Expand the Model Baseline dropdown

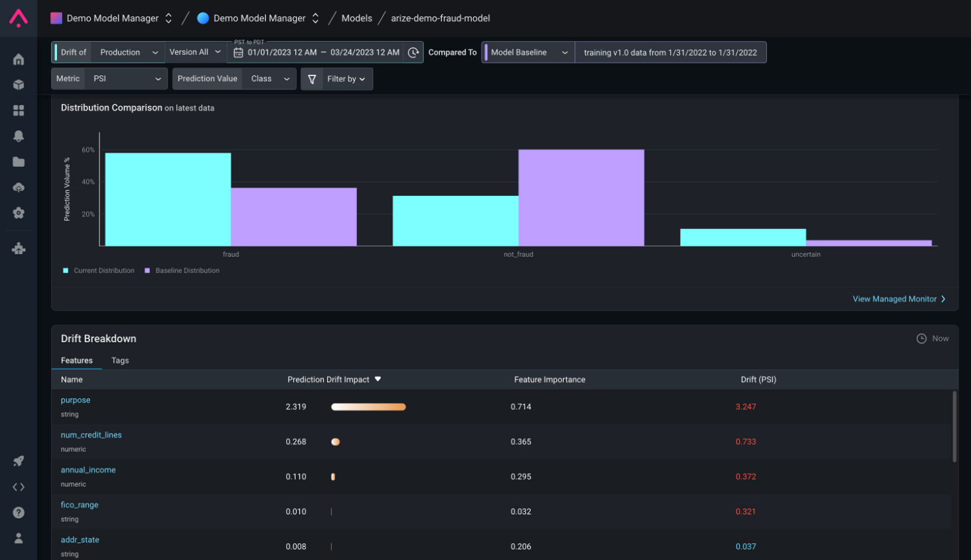click(x=529, y=52)
